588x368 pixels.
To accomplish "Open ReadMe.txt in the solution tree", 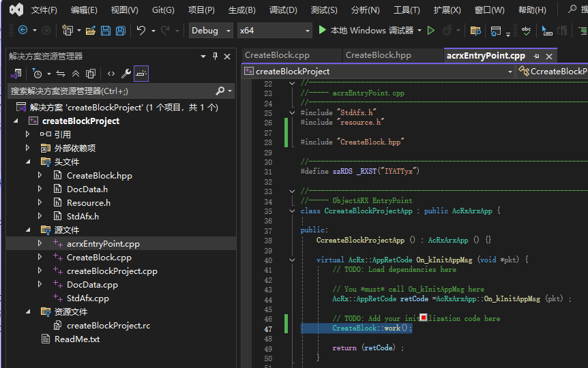I will (76, 339).
